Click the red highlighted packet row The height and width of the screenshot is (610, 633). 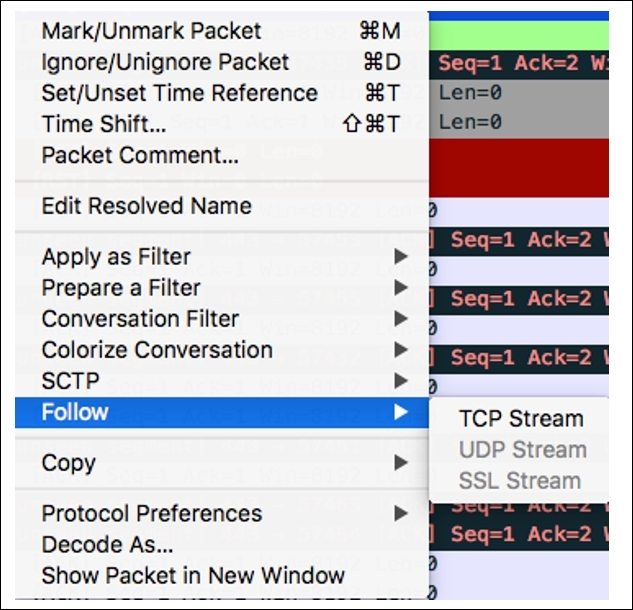pyautogui.click(x=518, y=166)
